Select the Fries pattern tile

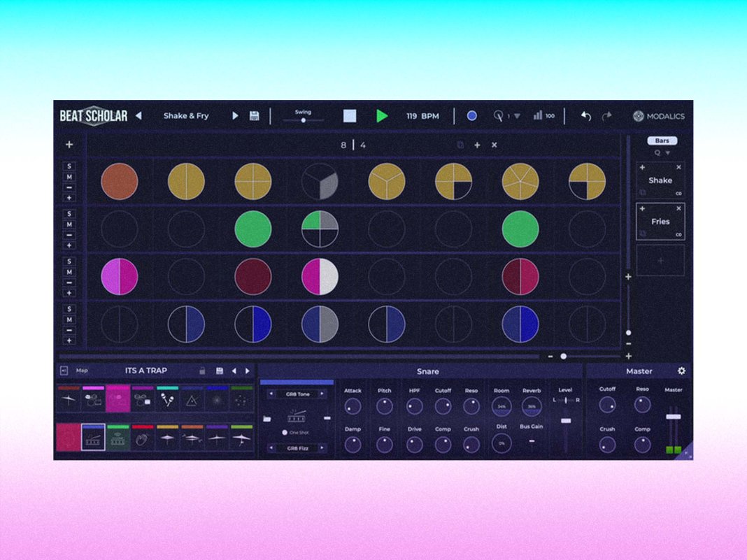[x=659, y=221]
